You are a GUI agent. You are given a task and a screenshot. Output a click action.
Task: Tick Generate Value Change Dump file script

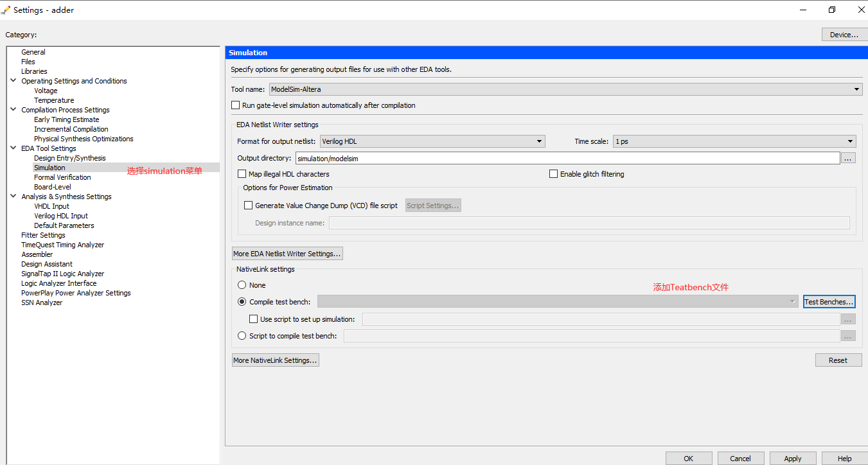(249, 206)
